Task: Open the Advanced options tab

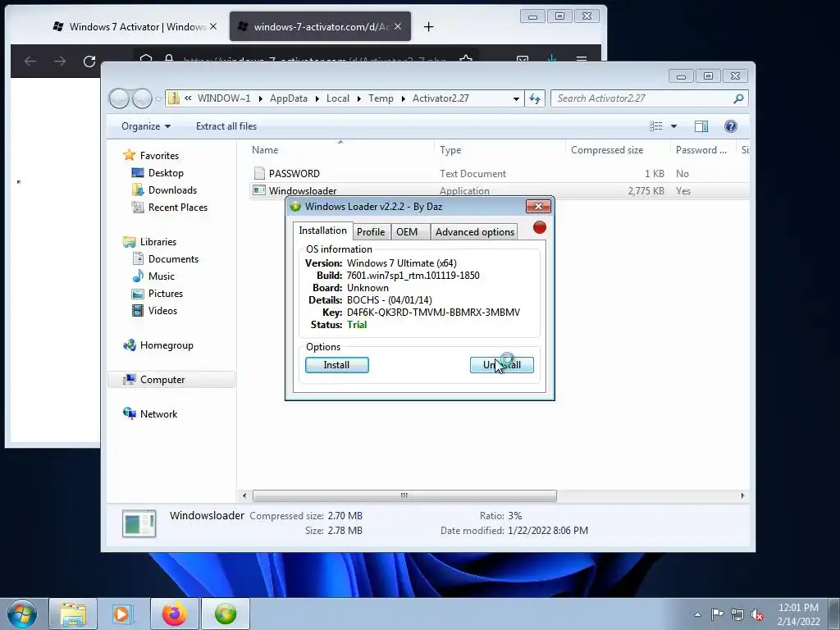Action: click(x=475, y=232)
